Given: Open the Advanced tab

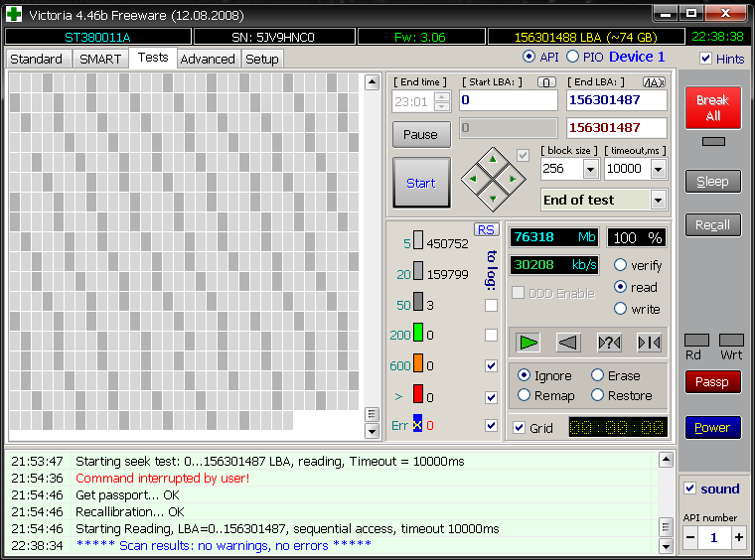Looking at the screenshot, I should (208, 59).
